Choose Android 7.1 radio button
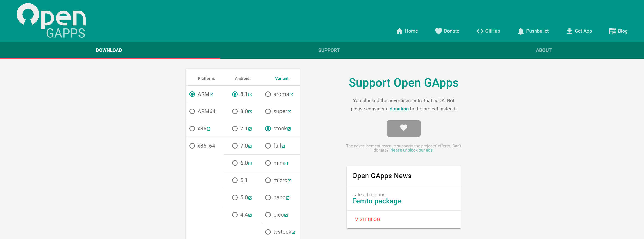 coord(235,129)
